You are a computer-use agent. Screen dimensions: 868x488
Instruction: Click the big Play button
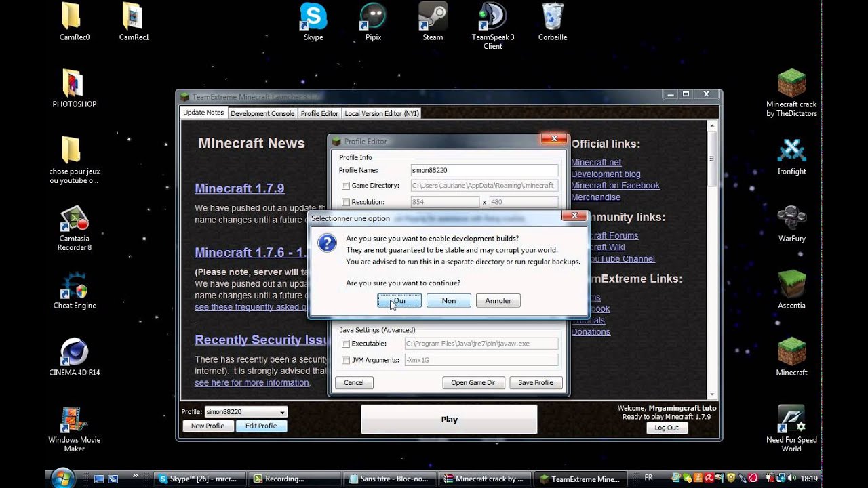(x=449, y=420)
